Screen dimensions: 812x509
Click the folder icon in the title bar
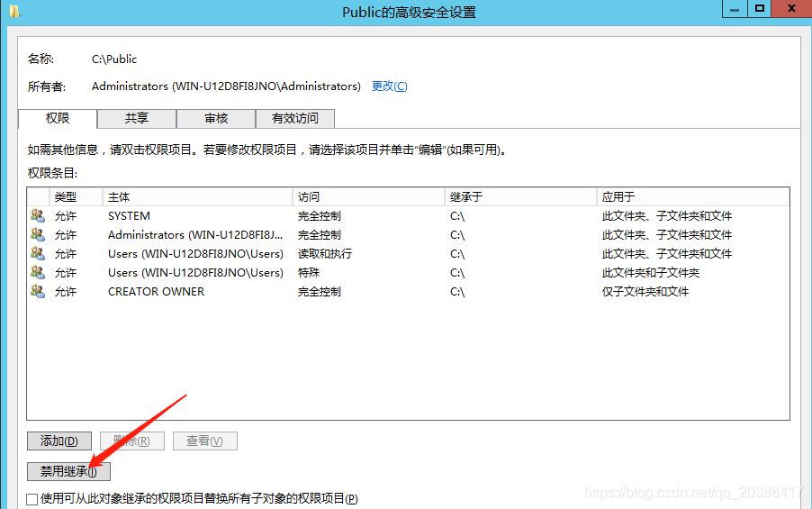pos(14,12)
